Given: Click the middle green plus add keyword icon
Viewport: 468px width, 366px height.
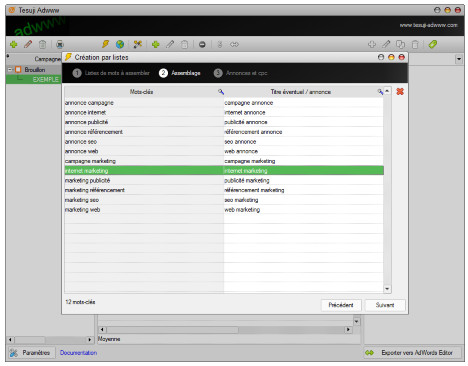Looking at the screenshot, I should [156, 44].
